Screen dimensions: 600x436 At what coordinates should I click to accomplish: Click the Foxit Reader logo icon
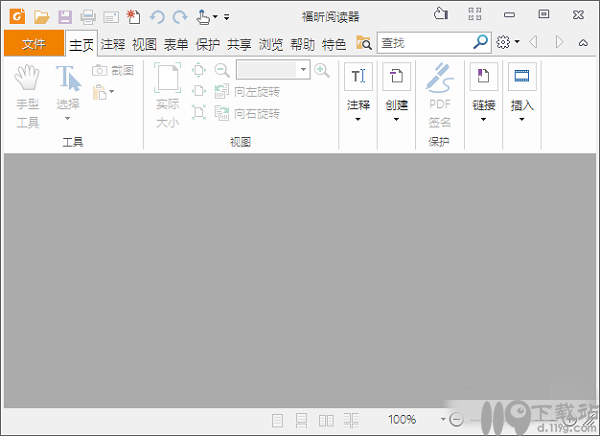pos(17,16)
